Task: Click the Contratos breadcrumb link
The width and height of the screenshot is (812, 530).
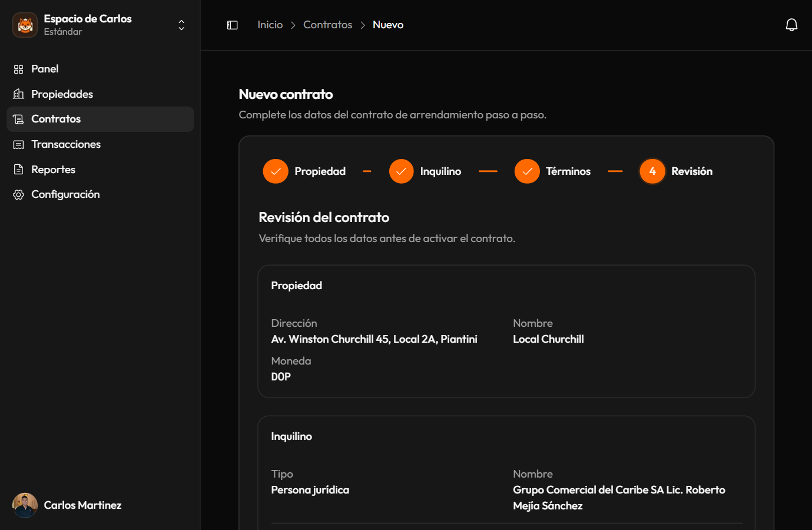Action: [x=328, y=25]
